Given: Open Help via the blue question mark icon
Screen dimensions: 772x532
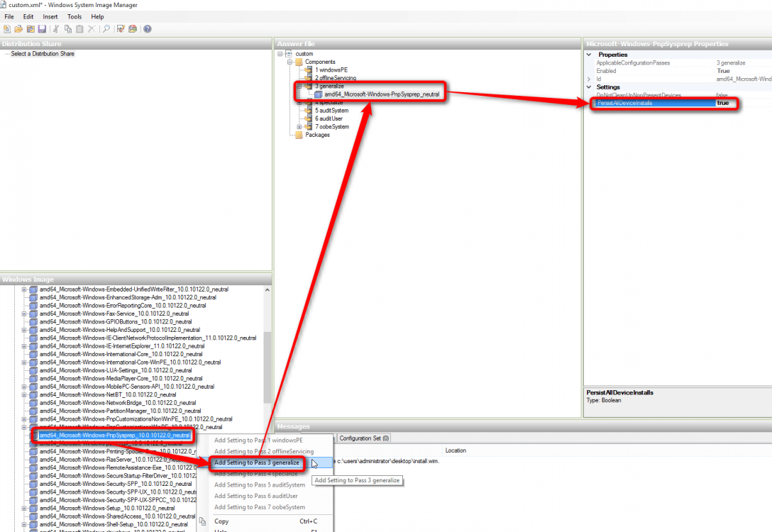Looking at the screenshot, I should pos(147,29).
